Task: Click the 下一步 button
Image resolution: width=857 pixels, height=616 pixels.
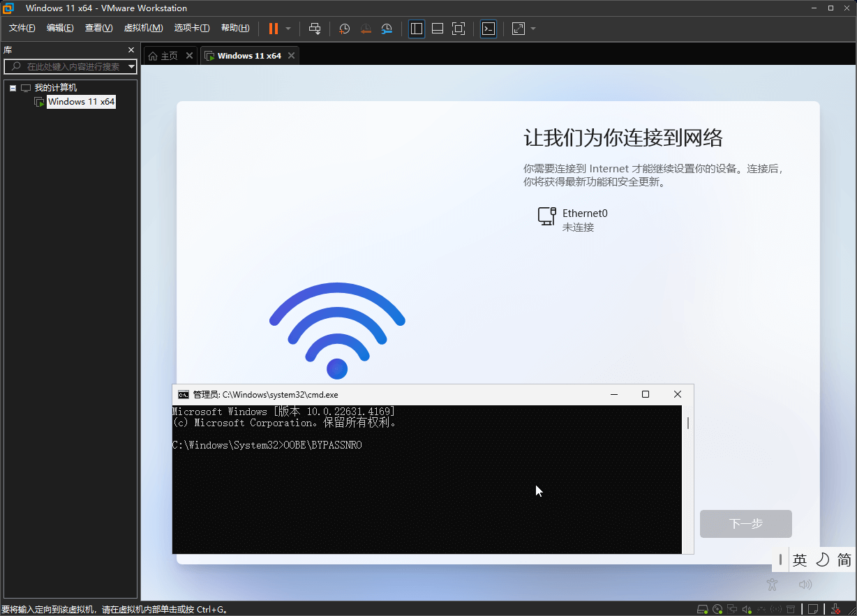Action: click(746, 524)
